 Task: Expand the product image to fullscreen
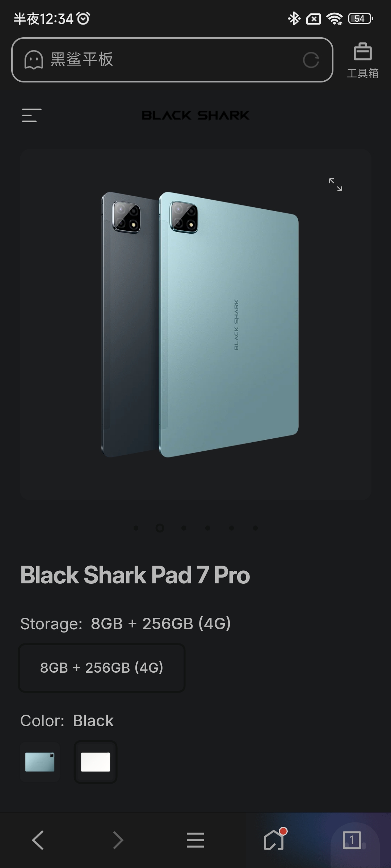(335, 184)
